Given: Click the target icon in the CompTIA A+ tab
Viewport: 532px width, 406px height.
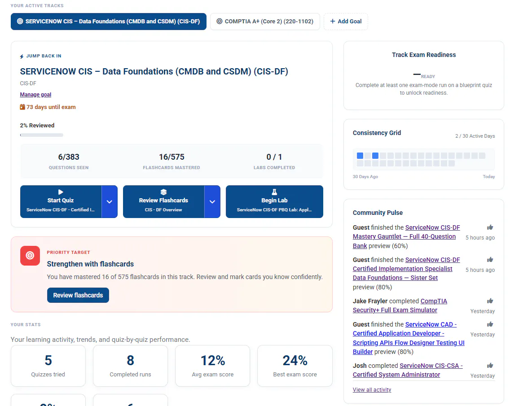Looking at the screenshot, I should point(220,22).
